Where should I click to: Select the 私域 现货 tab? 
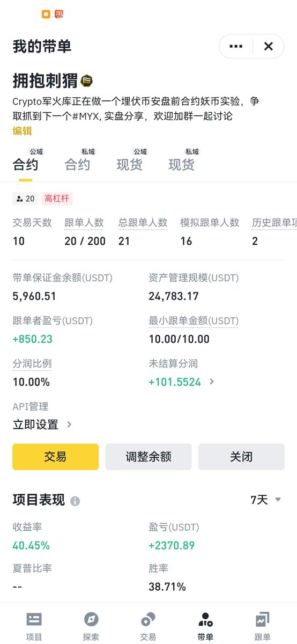182,160
